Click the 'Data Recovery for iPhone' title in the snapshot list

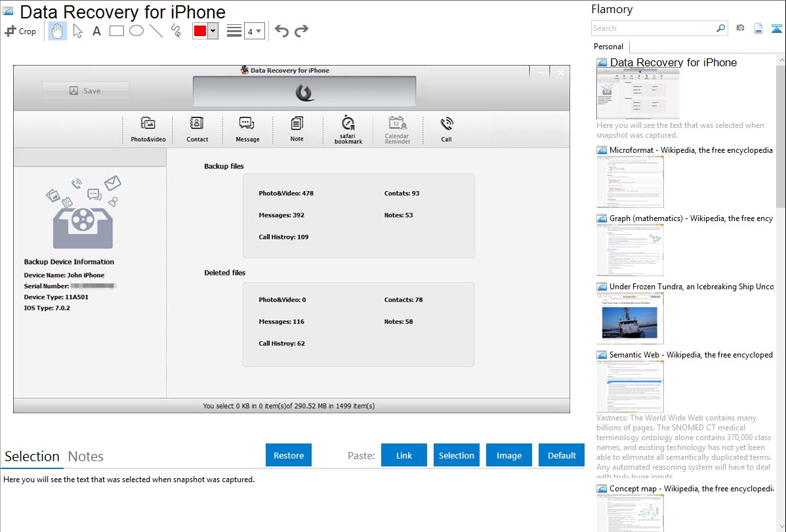(x=673, y=63)
